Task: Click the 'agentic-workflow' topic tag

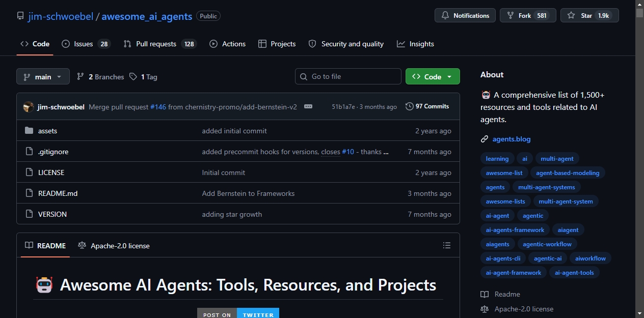Action: pyautogui.click(x=547, y=244)
